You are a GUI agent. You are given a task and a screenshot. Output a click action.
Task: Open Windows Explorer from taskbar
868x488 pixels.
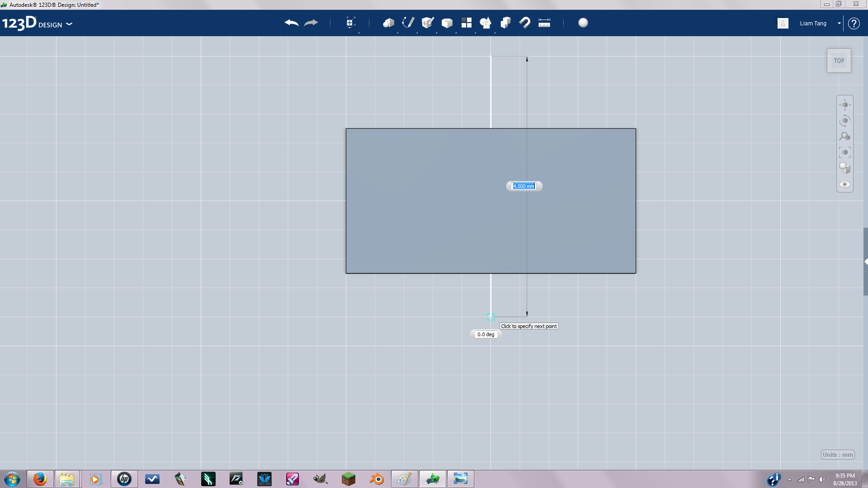(67, 479)
